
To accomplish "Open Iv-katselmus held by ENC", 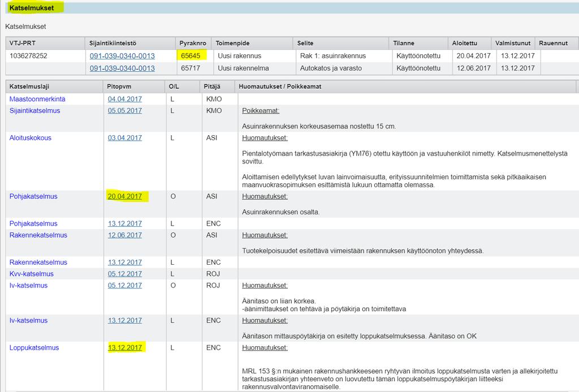I will click(x=28, y=320).
